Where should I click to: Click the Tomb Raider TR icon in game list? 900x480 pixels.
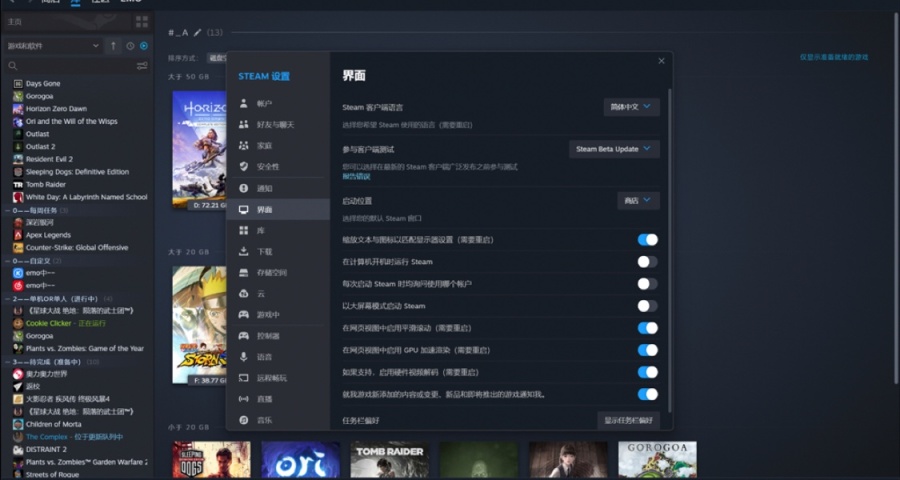[x=18, y=184]
